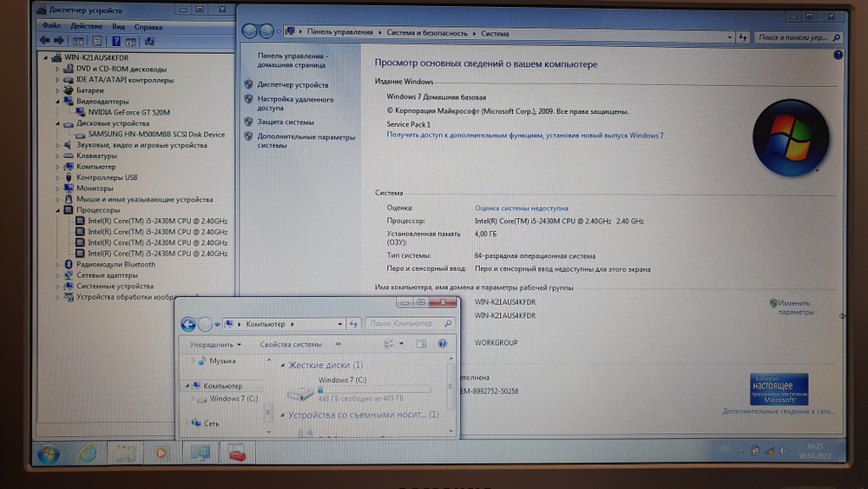The image size is (868, 489).
Task: Click Диспетчер устройств link in Control Panel sidebar
Action: 293,85
